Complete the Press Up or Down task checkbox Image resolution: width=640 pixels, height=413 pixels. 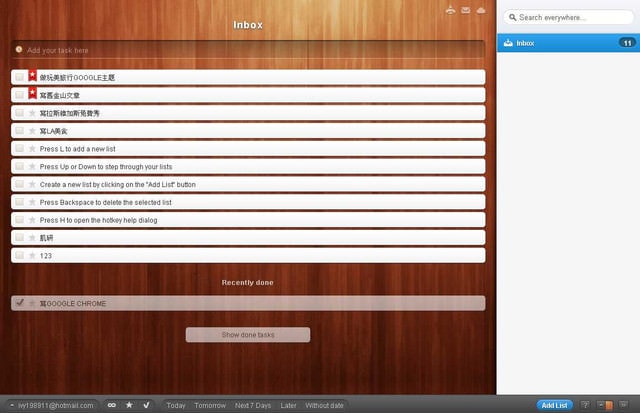pyautogui.click(x=19, y=166)
